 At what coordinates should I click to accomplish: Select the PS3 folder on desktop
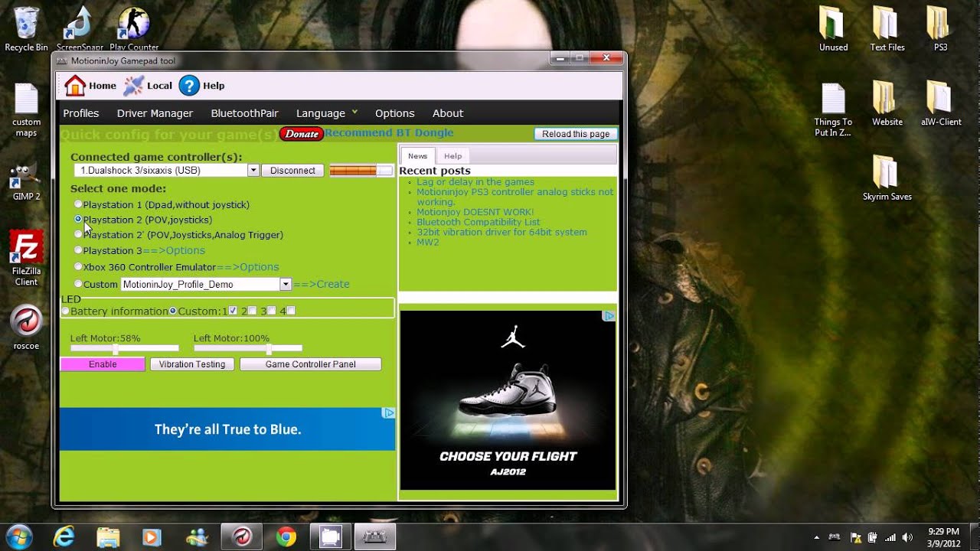939,29
